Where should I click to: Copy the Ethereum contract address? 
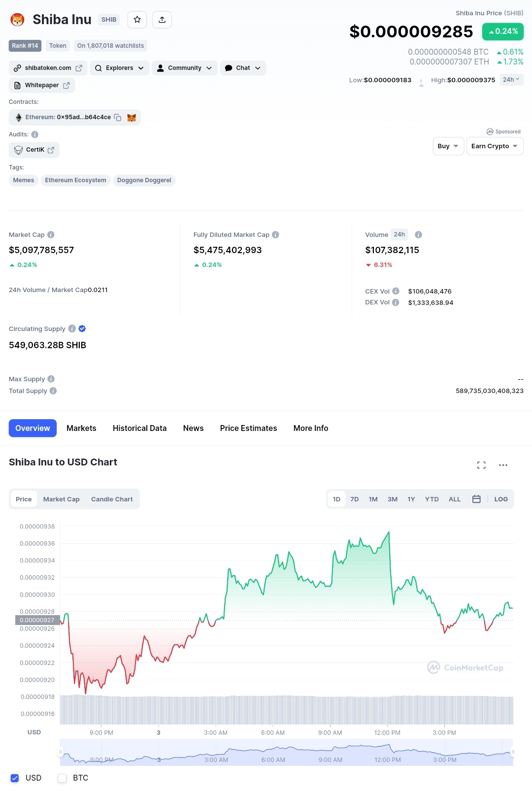[118, 117]
